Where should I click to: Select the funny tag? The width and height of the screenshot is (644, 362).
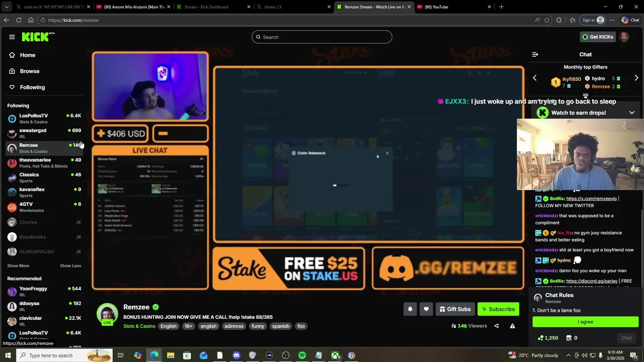point(258,326)
